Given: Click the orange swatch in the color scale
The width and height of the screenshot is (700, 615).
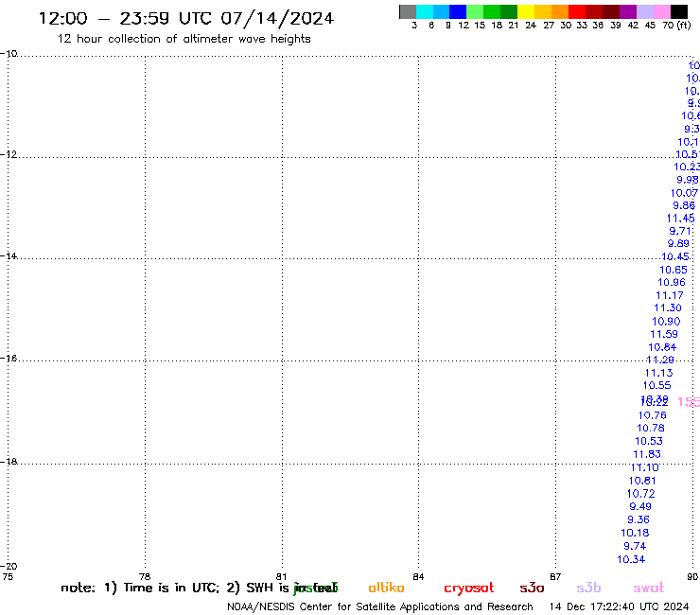Looking at the screenshot, I should [x=560, y=11].
